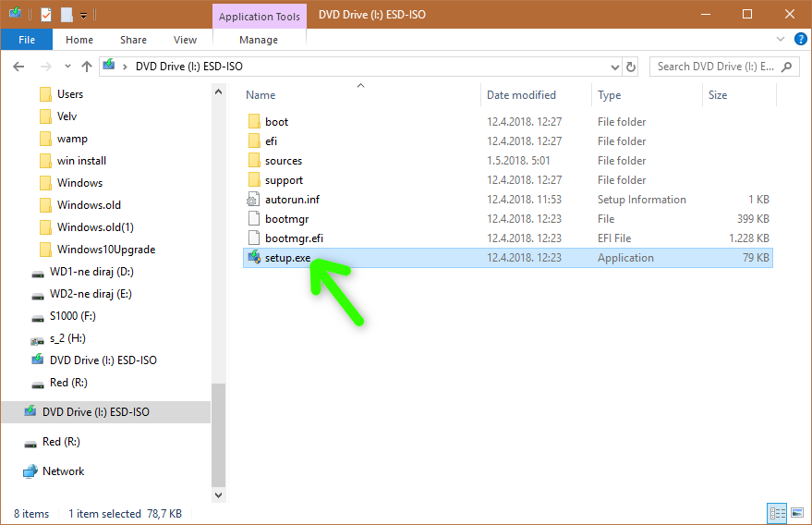The height and width of the screenshot is (525, 812).
Task: Go up one folder level
Action: click(x=87, y=67)
